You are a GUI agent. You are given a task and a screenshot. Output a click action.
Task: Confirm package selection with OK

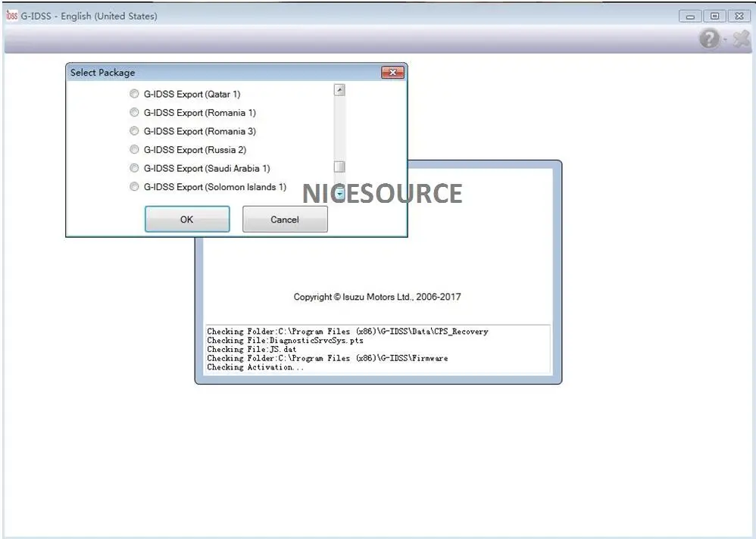(x=187, y=220)
